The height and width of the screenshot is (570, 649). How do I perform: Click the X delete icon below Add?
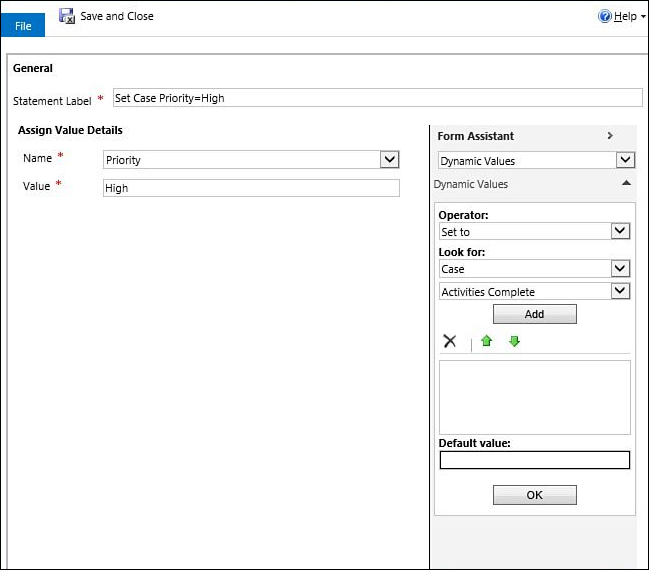[x=449, y=341]
